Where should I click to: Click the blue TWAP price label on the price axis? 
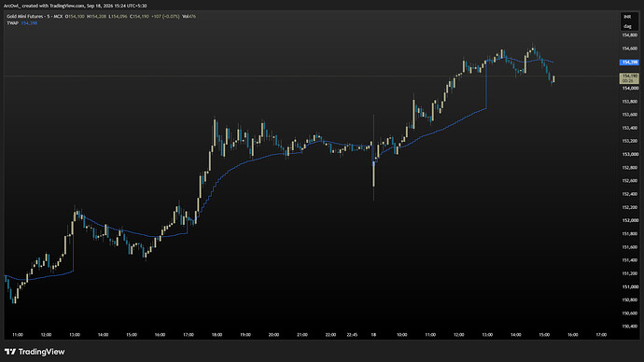(x=629, y=63)
